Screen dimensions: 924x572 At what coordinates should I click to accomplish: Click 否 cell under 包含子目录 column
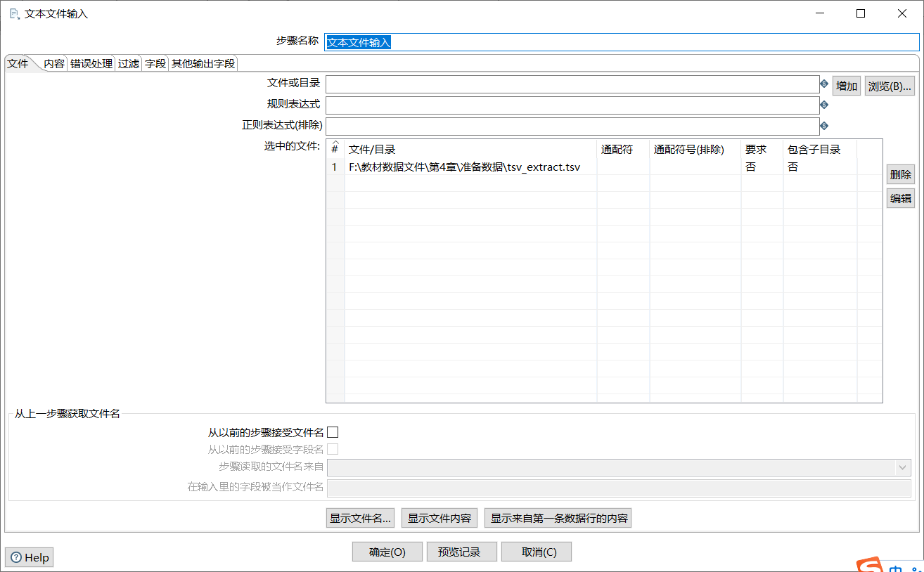coord(820,167)
